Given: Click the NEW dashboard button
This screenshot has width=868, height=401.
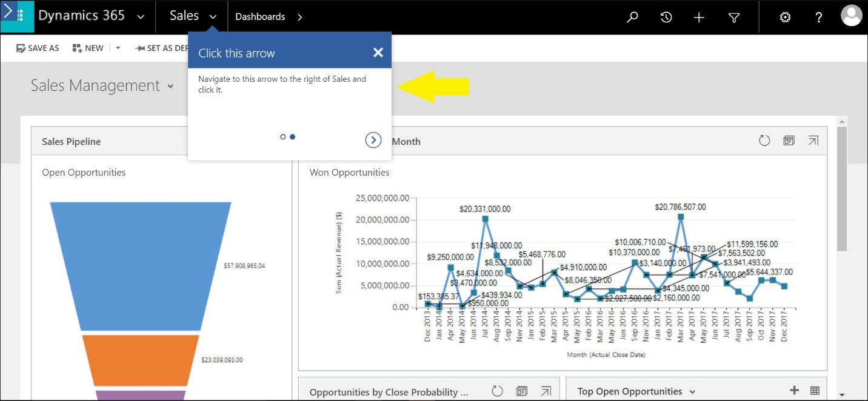Looking at the screenshot, I should 88,48.
